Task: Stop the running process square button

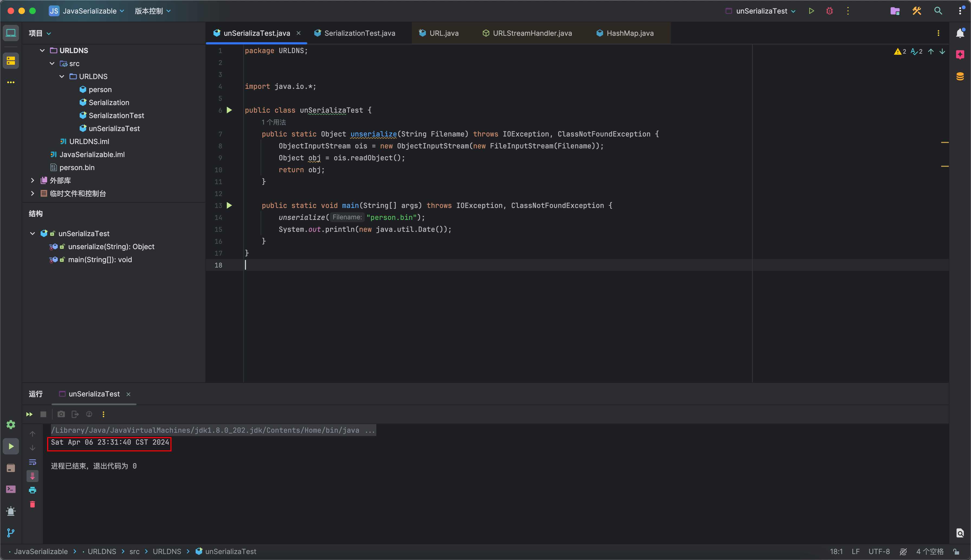Action: coord(43,414)
